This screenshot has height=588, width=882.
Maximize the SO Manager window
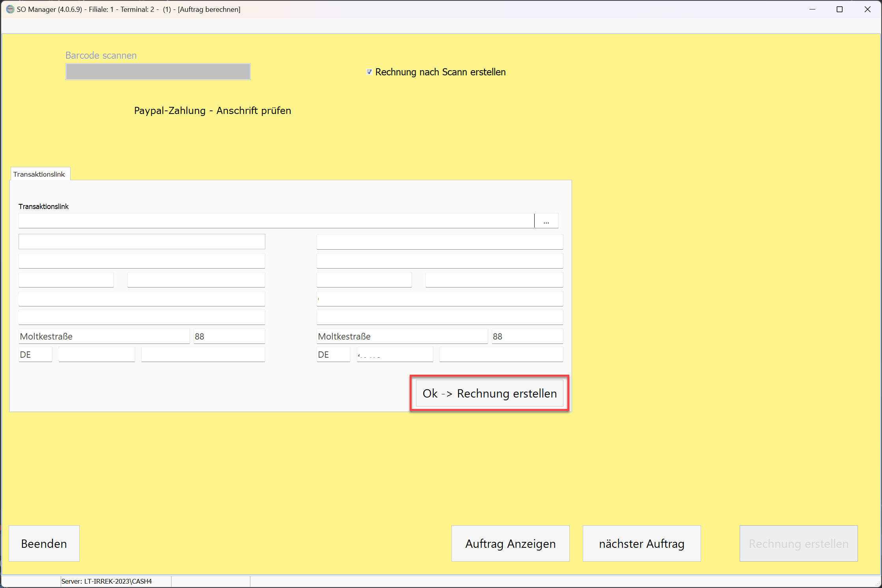pyautogui.click(x=839, y=9)
